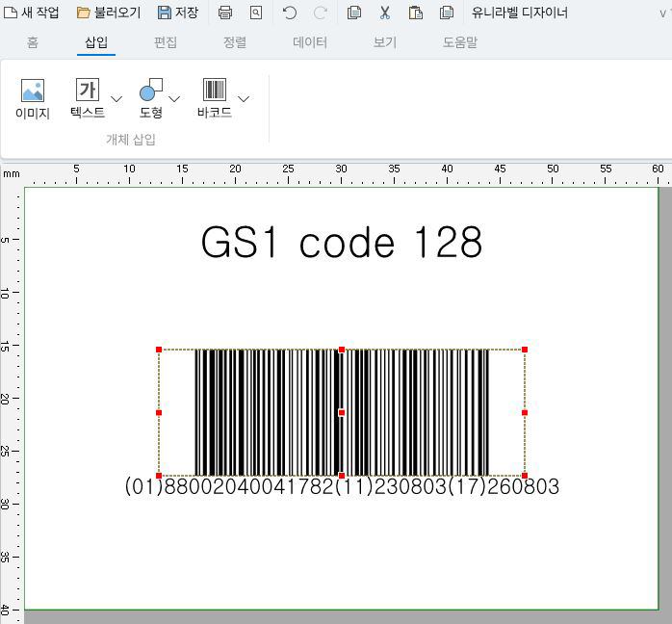Open a file with 불러오기
672x624 pixels.
tap(109, 13)
